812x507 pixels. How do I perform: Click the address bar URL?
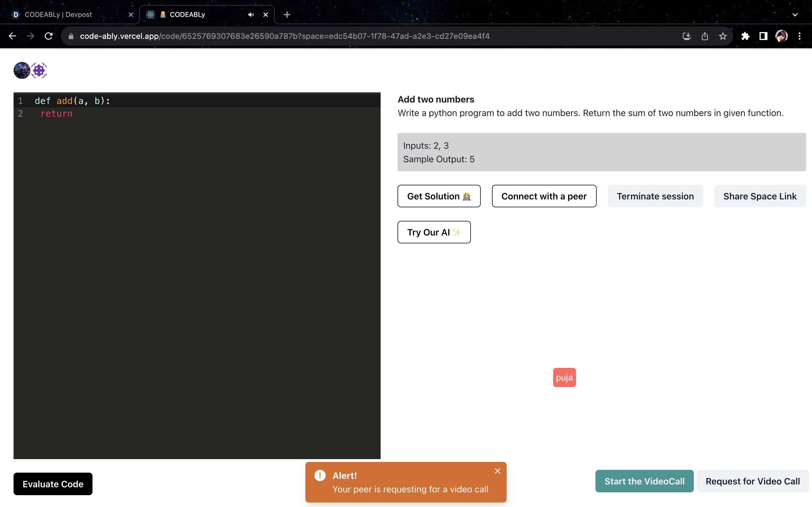[284, 36]
